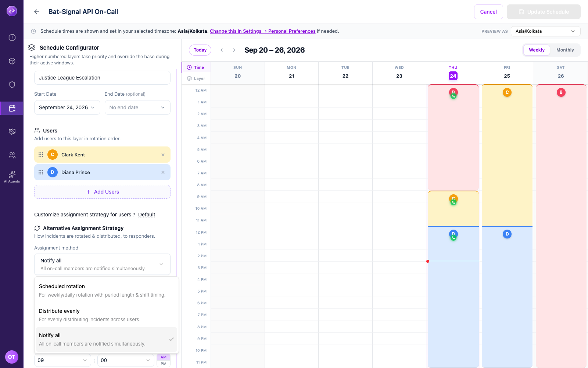The width and height of the screenshot is (588, 368).
Task: Toggle the Layer view option
Action: click(196, 78)
